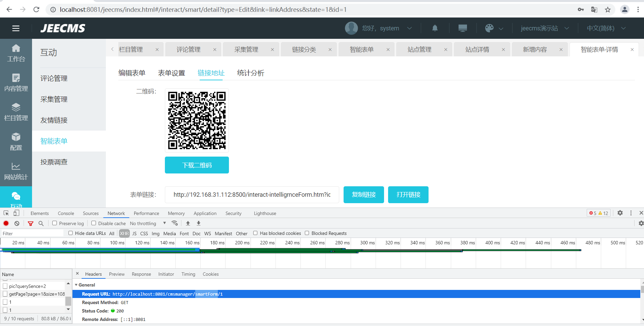
Task: Collapse the General section in Headers
Action: point(76,285)
